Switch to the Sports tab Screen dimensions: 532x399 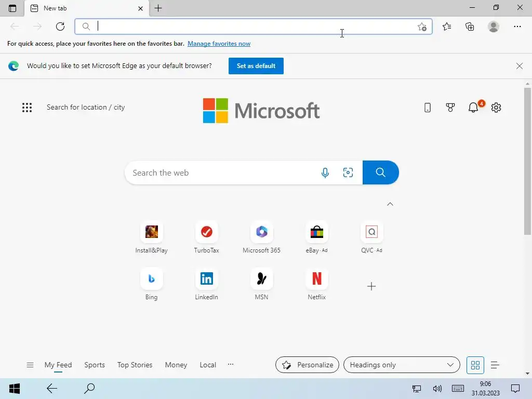95,365
